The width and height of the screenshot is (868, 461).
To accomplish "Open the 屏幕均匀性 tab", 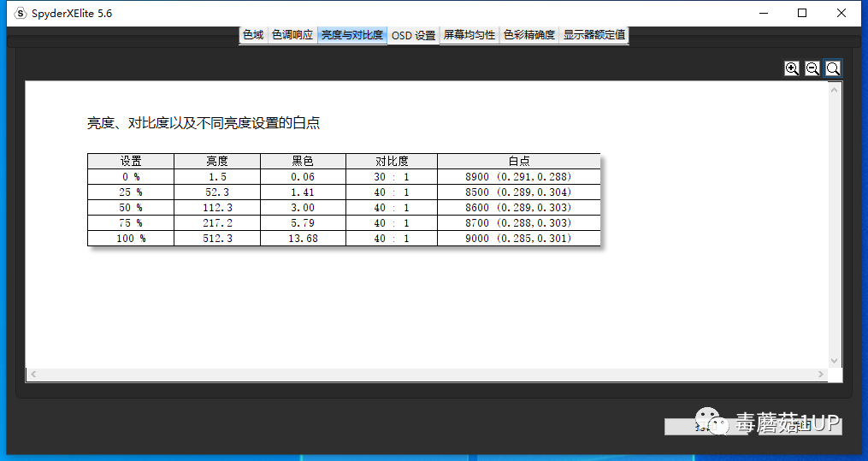I will coord(469,35).
